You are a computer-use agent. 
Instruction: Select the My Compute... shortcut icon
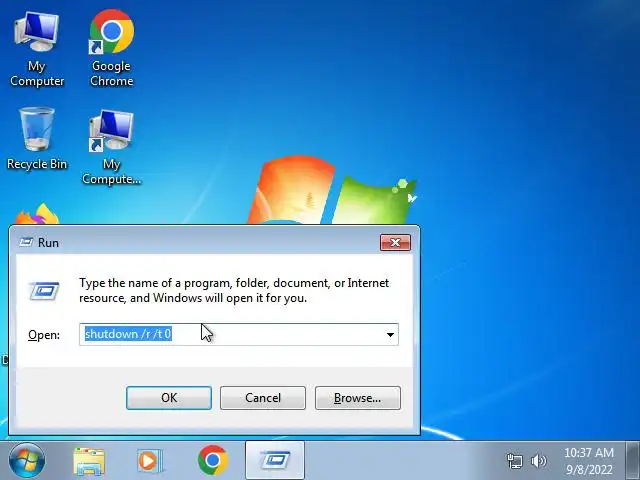pos(111,147)
